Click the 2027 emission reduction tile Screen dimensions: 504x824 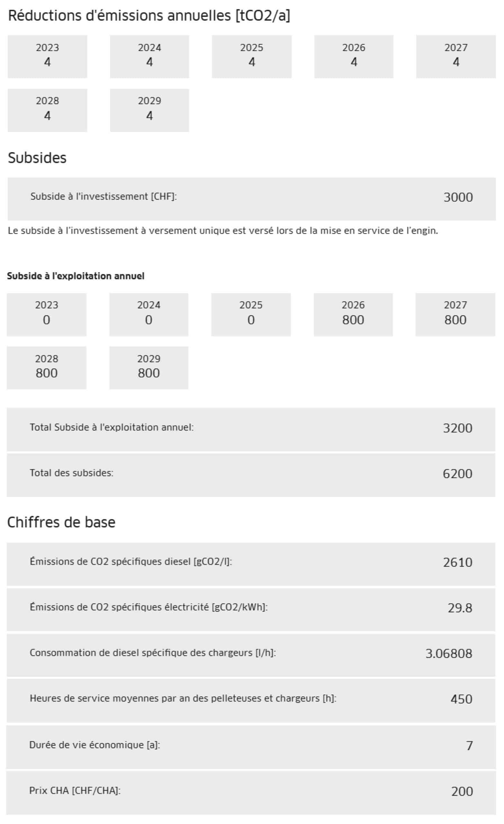coord(456,57)
